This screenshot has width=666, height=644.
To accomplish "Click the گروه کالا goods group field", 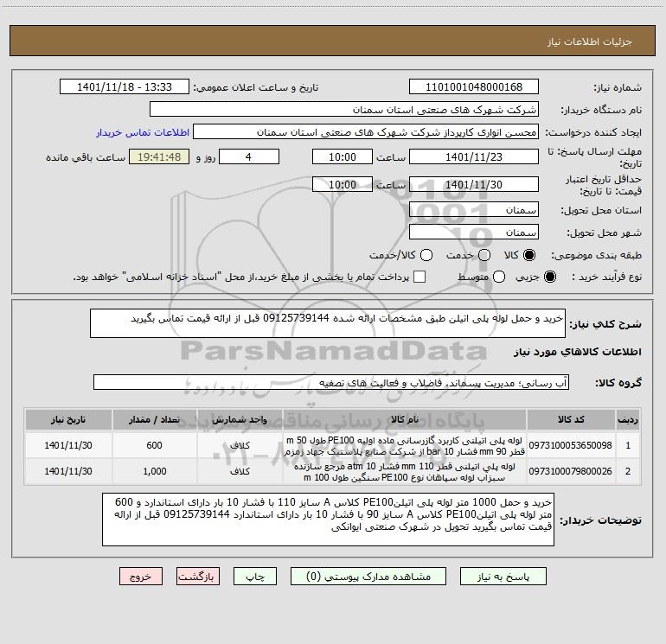I will point(331,382).
